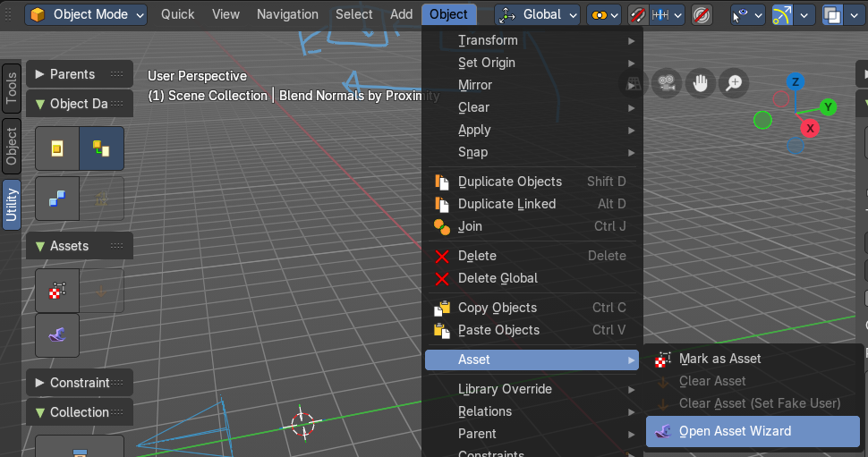The image size is (868, 457).
Task: Click the blue Z axis gizmo
Action: (796, 82)
